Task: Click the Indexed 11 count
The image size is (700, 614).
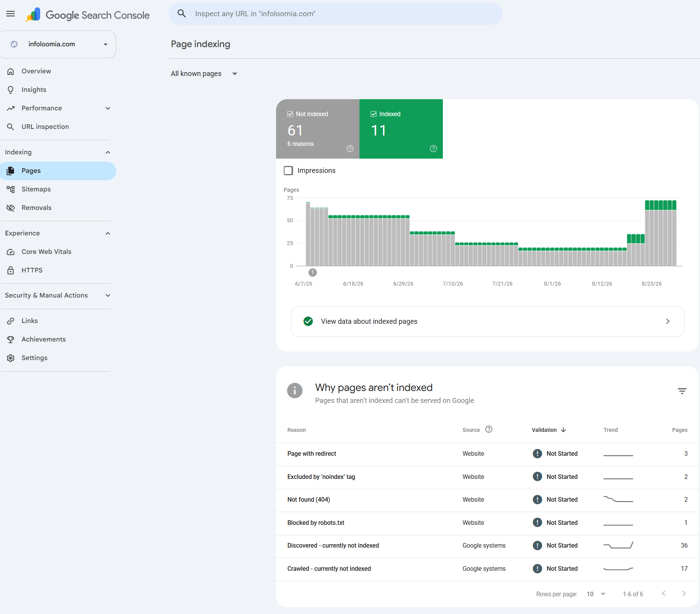Action: pyautogui.click(x=378, y=130)
